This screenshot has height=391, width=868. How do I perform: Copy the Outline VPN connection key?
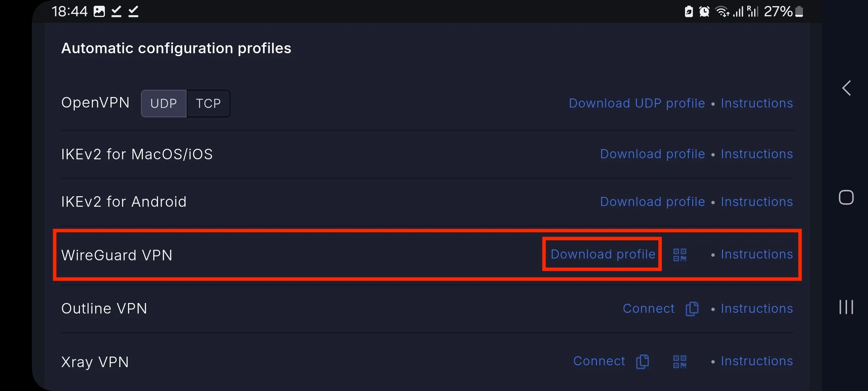point(692,309)
